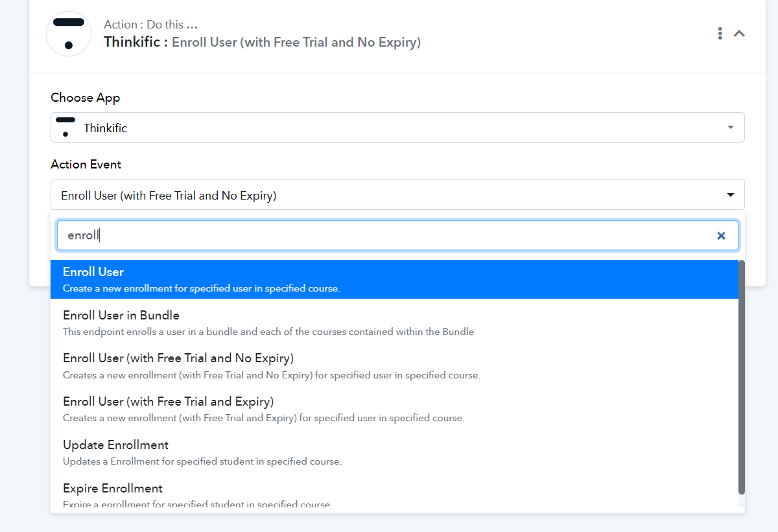Screen dimensions: 778x532
Task: Click the "Action : Do this ..." header text
Action: point(151,25)
